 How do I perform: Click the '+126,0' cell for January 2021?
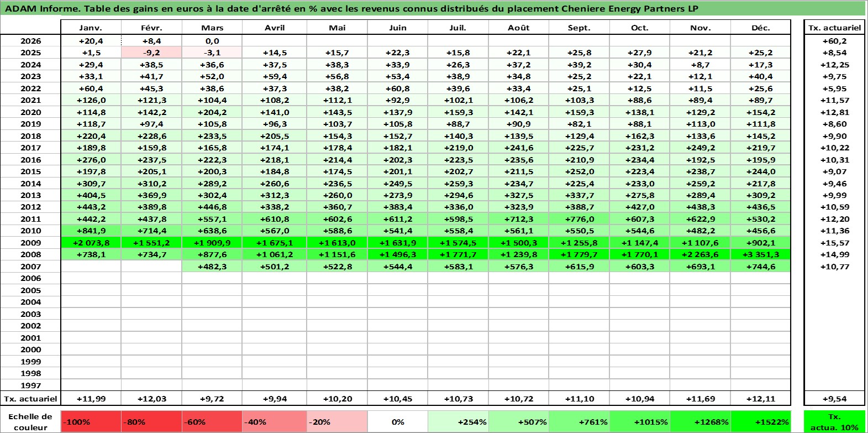[x=91, y=100]
